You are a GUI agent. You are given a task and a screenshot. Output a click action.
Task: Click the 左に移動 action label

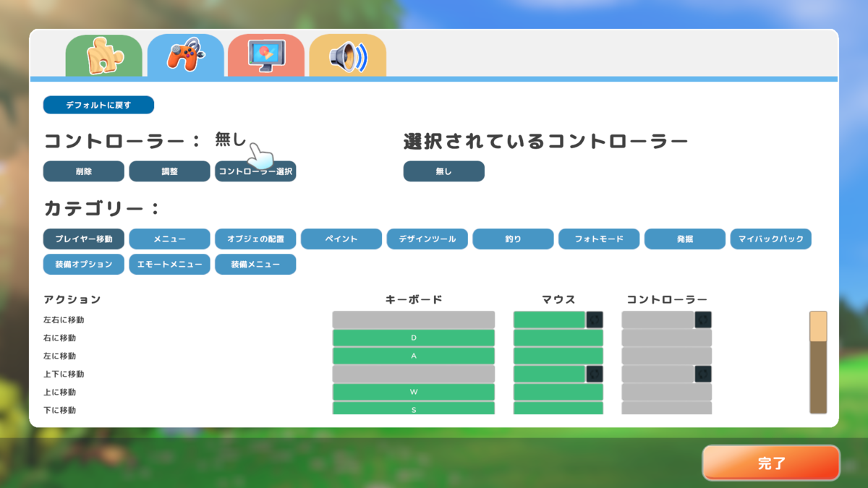[x=59, y=356]
